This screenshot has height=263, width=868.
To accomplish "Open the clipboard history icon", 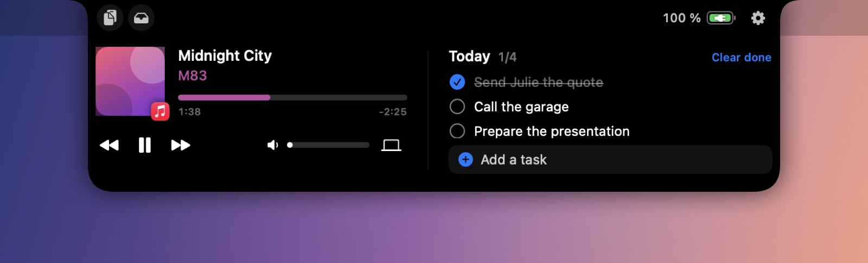I will 110,18.
